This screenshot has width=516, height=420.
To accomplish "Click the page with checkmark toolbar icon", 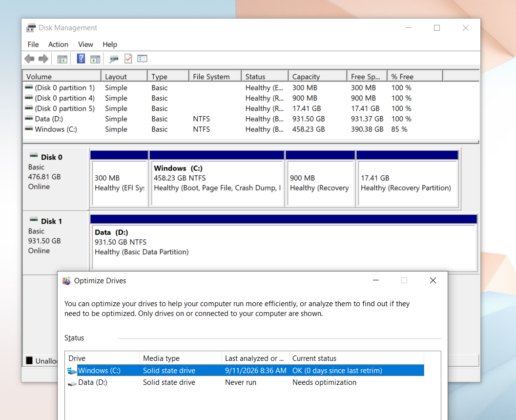I will coord(128,59).
